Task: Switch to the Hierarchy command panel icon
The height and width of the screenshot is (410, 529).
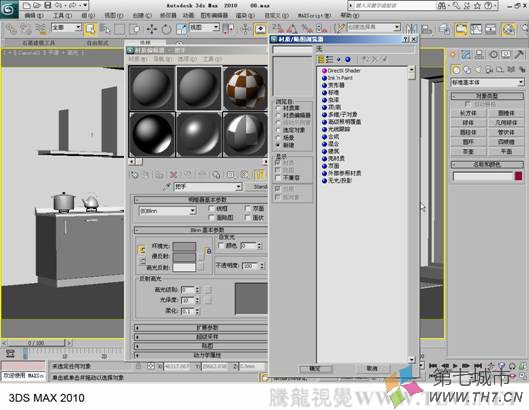Action: pyautogui.click(x=479, y=54)
